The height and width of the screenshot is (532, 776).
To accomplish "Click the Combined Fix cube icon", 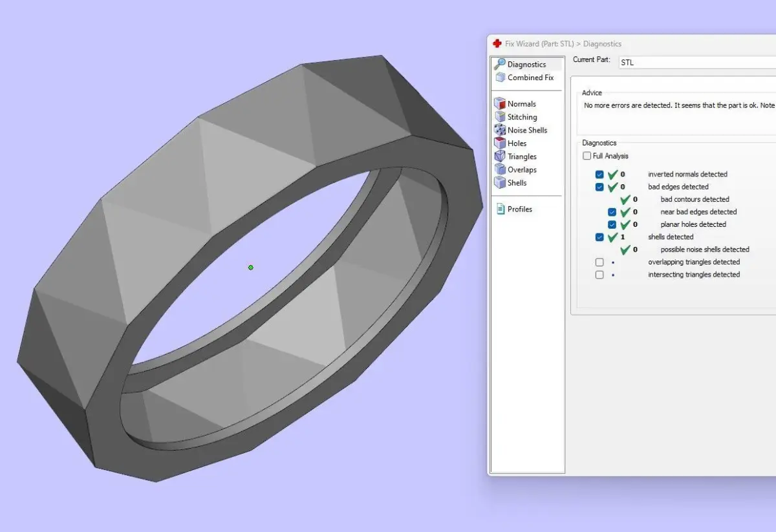I will point(500,77).
